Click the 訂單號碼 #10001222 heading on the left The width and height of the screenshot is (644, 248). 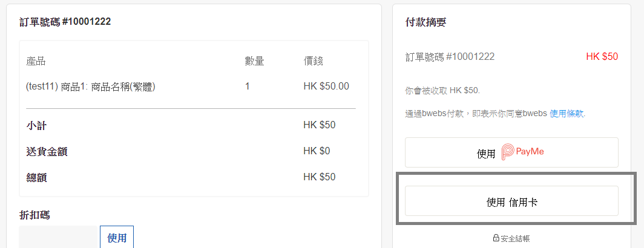click(65, 22)
